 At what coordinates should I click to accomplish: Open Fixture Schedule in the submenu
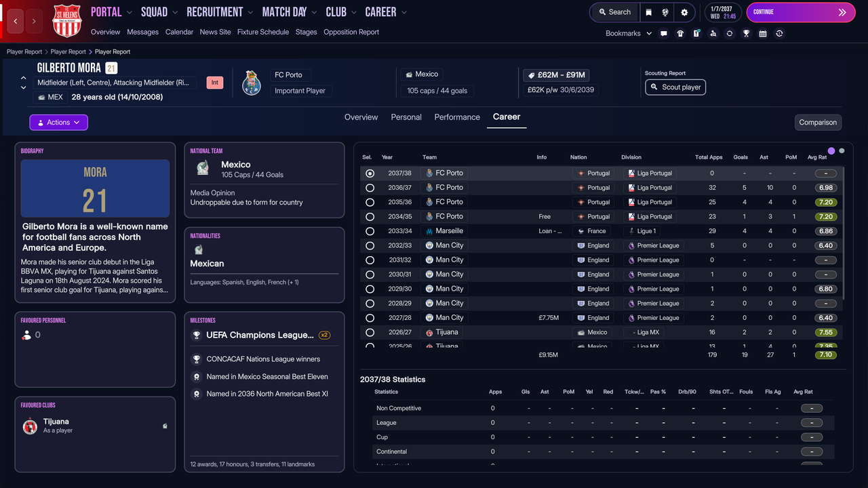tap(263, 32)
